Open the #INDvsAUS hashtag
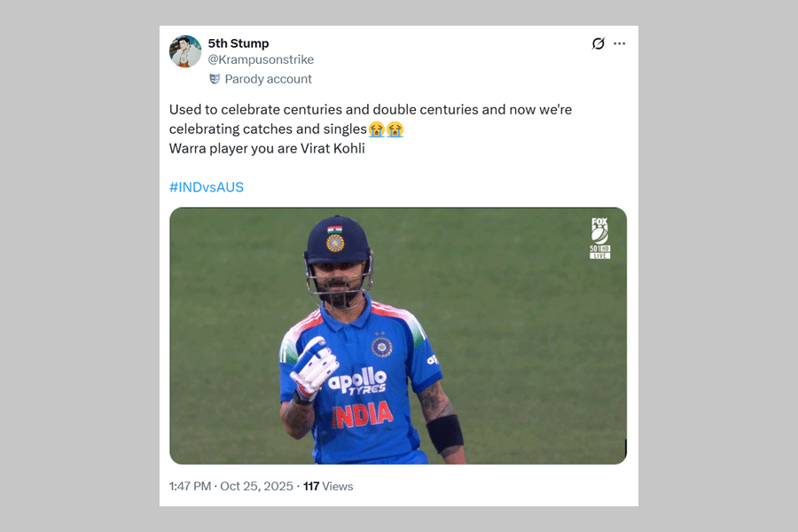The height and width of the screenshot is (532, 798). (207, 187)
